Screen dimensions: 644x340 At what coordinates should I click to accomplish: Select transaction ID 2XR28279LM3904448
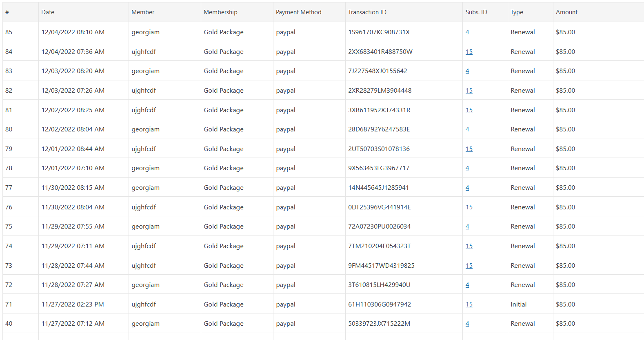pos(380,91)
